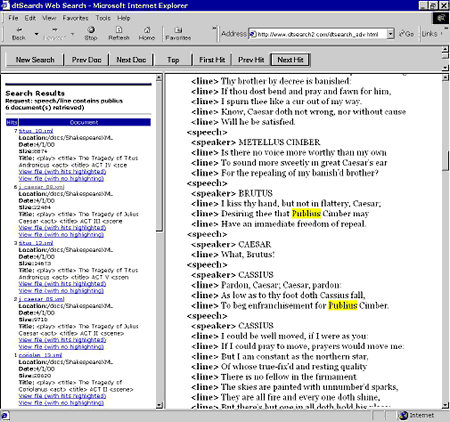The height and width of the screenshot is (422, 450).
Task: Open the titus_10.xml result link
Action: coord(36,131)
